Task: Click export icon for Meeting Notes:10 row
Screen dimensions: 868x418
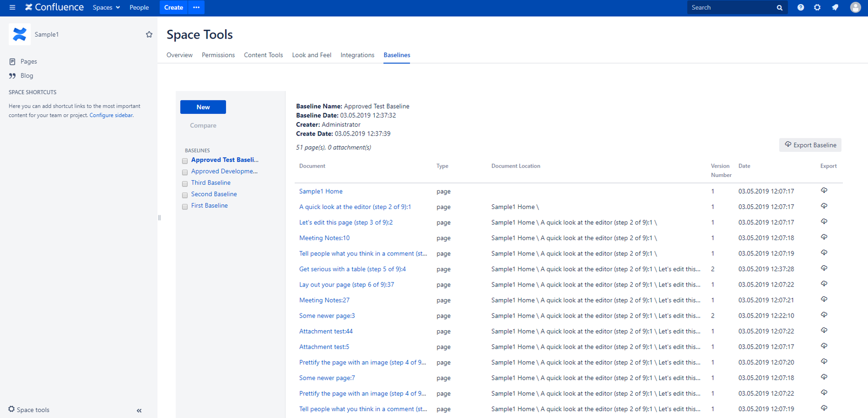Action: coord(824,237)
